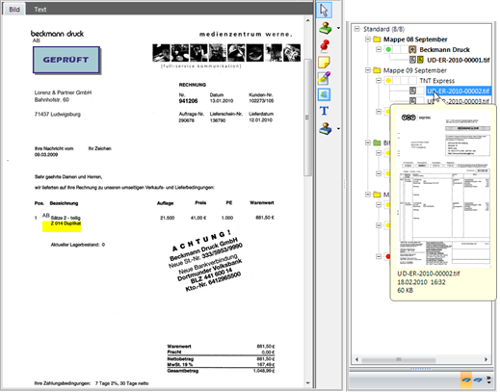Click the document's vertical scrollbar up arrow

tap(307, 20)
